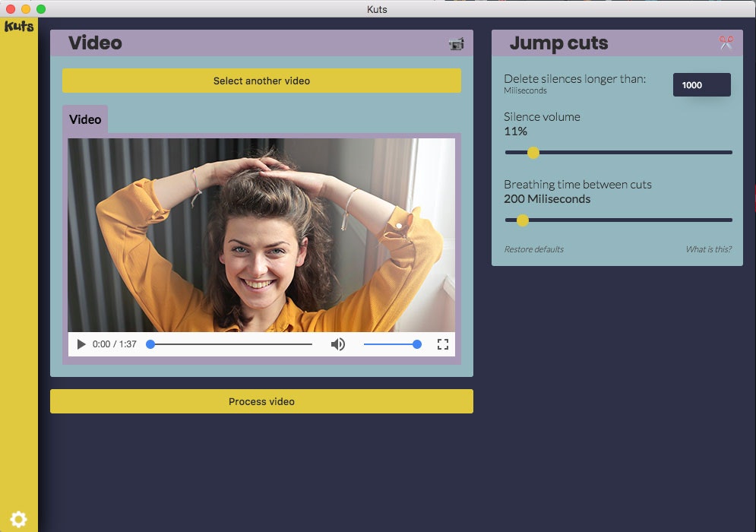Click the Kuts logo in sidebar
This screenshot has width=756, height=532.
pos(19,26)
